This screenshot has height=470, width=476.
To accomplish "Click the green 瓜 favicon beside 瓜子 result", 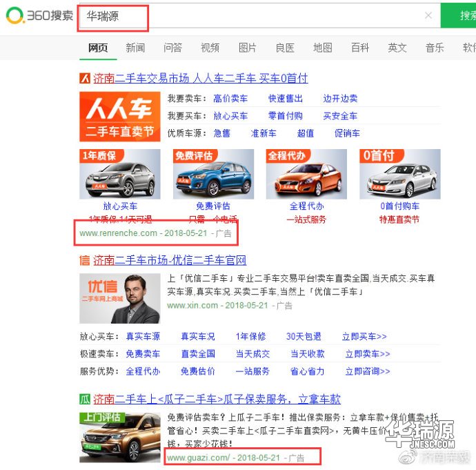I will (x=85, y=399).
